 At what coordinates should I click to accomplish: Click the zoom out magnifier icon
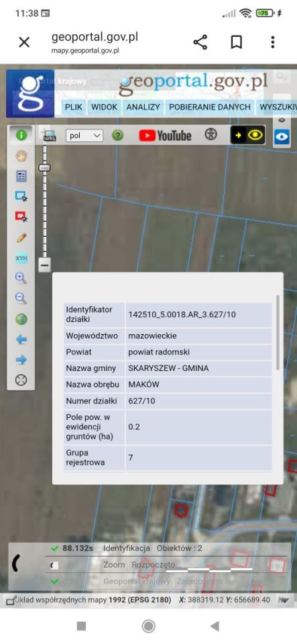click(x=21, y=299)
